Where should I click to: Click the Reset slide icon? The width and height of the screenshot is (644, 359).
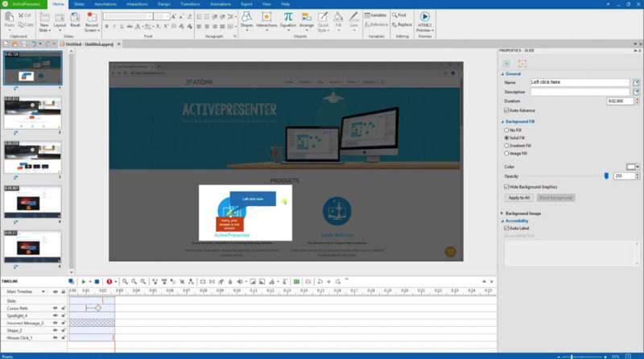[75, 18]
